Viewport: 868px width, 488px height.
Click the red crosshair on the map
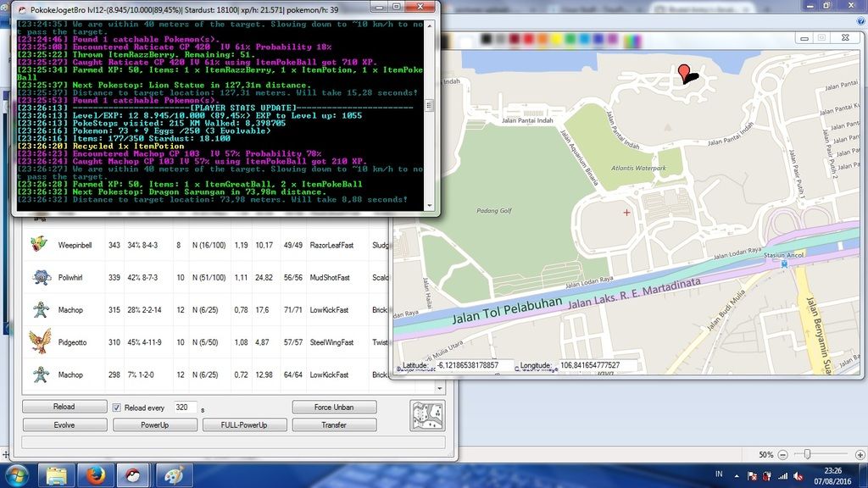coord(626,213)
